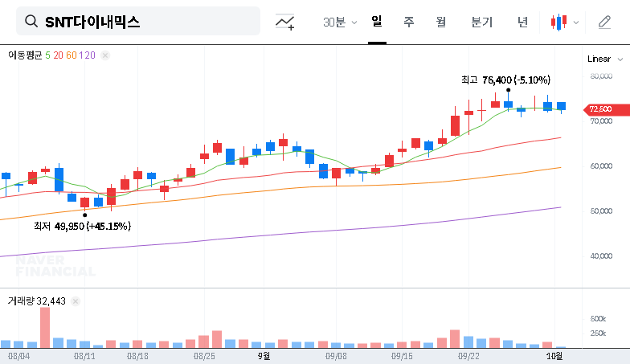Click the 최고 76,400 high marker
This screenshot has width=630, height=364.
(508, 89)
